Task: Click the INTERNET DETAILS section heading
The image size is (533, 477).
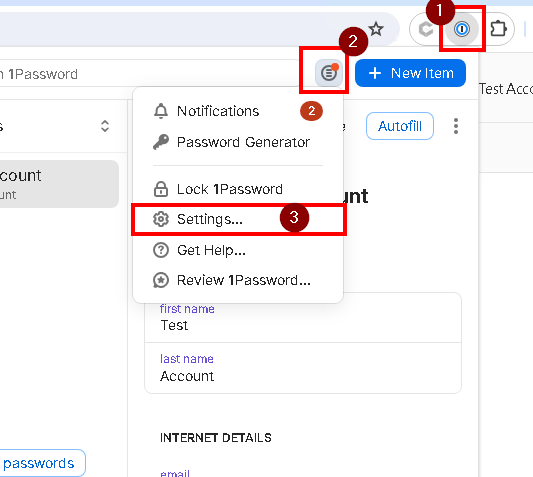Action: (x=216, y=438)
